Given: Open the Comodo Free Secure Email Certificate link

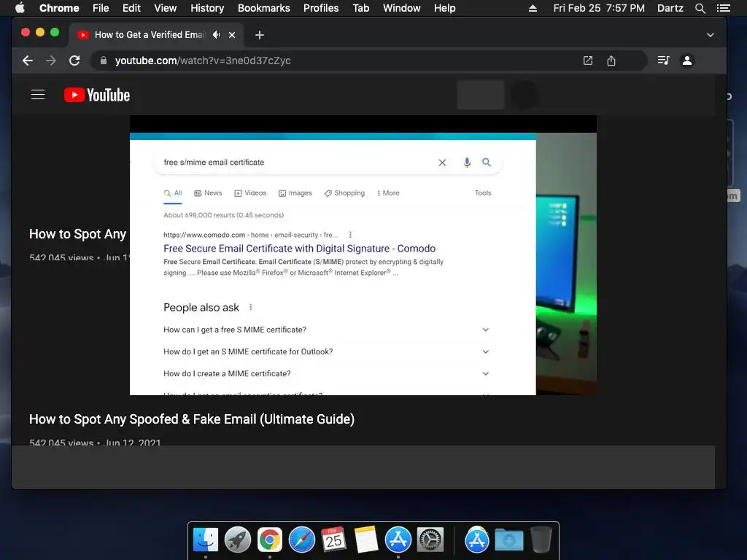Looking at the screenshot, I should 299,248.
